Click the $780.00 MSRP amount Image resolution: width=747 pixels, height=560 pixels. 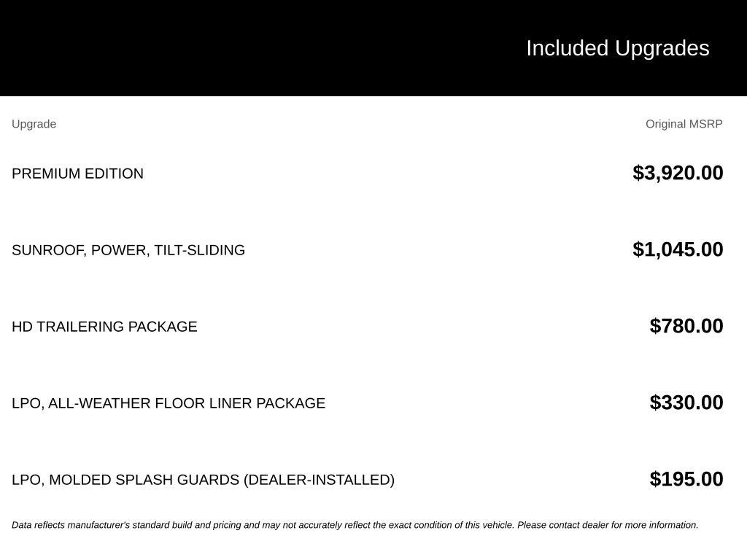pos(686,326)
